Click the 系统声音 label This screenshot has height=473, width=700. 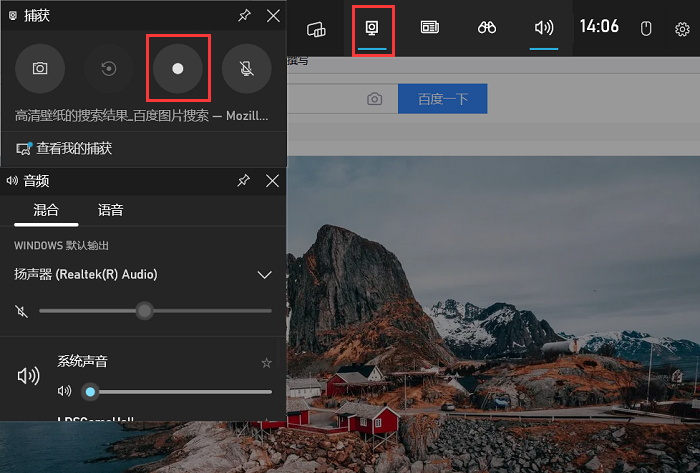click(x=82, y=361)
